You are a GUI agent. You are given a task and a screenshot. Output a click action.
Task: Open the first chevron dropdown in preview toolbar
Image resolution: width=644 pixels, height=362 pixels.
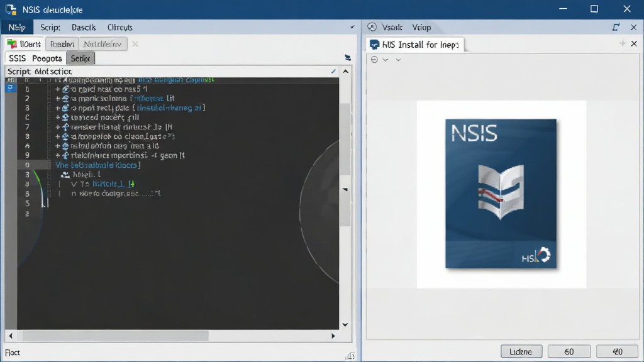386,60
